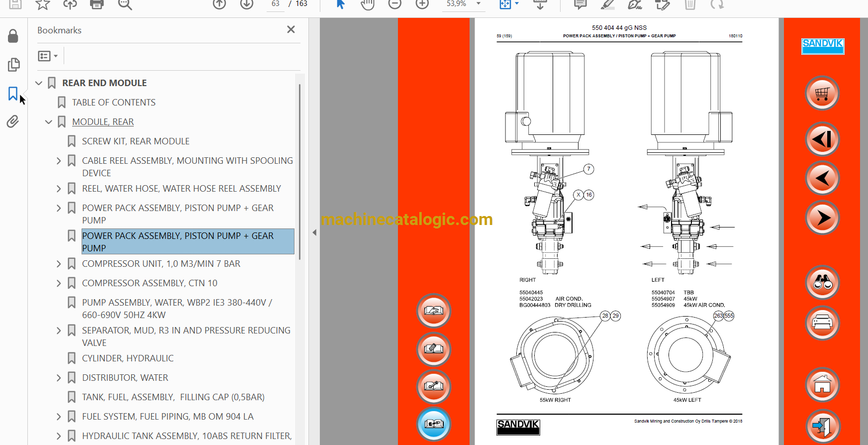Viewport: 868px width, 445px height.
Task: Expand COMPRESSOR UNIT, 1,0 M3/MIN bookmark
Action: [x=59, y=264]
